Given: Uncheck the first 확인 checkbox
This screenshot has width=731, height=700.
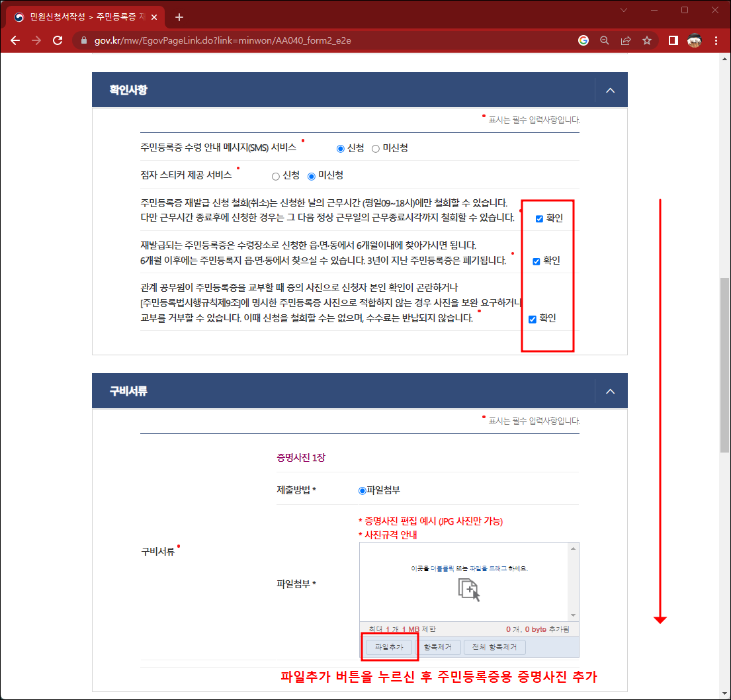Looking at the screenshot, I should coord(538,218).
